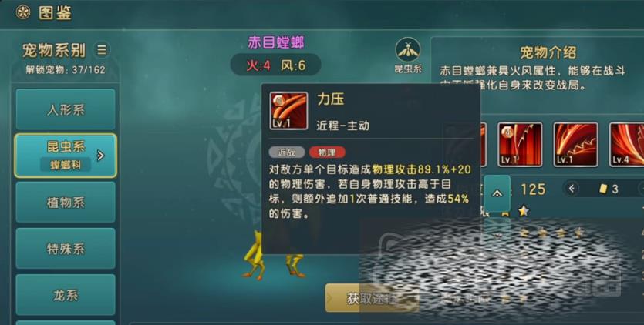Click the 力压 skill icon in tooltip
The height and width of the screenshot is (325, 644).
[x=288, y=111]
